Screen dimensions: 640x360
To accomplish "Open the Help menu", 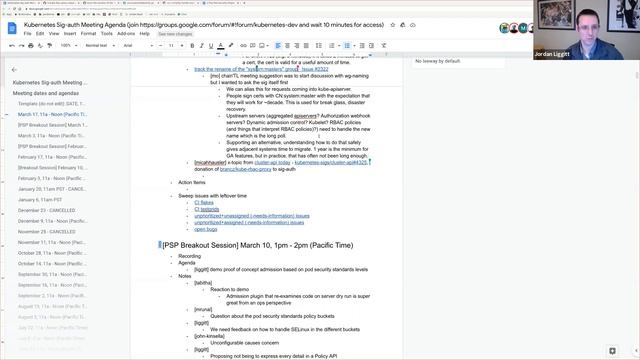I will pos(144,34).
